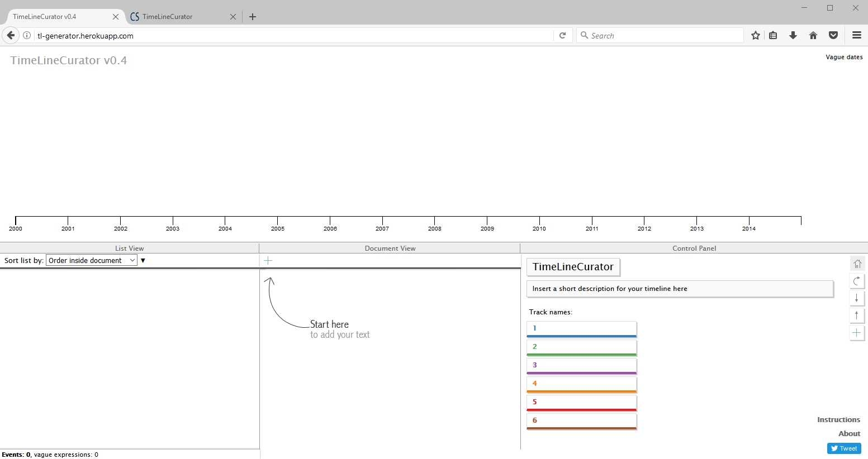This screenshot has height=459, width=868.
Task: Open the Sort list by dropdown
Action: [x=92, y=261]
